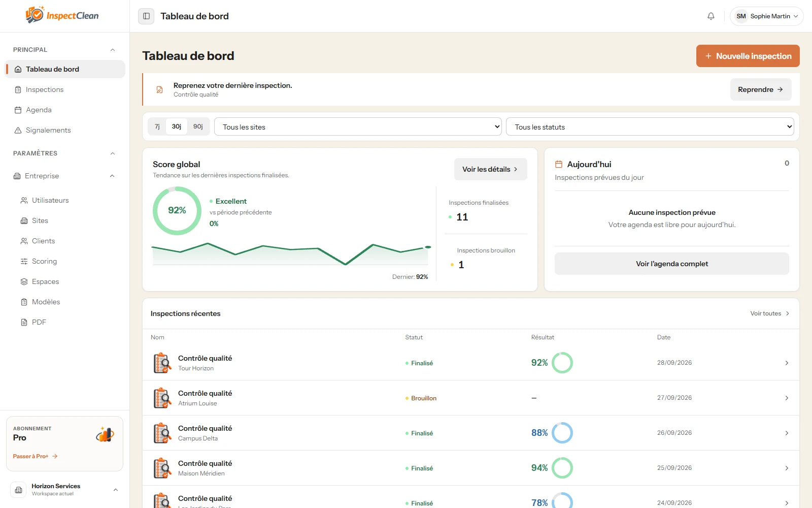Select the 30j period toggle
812x508 pixels.
coord(177,126)
